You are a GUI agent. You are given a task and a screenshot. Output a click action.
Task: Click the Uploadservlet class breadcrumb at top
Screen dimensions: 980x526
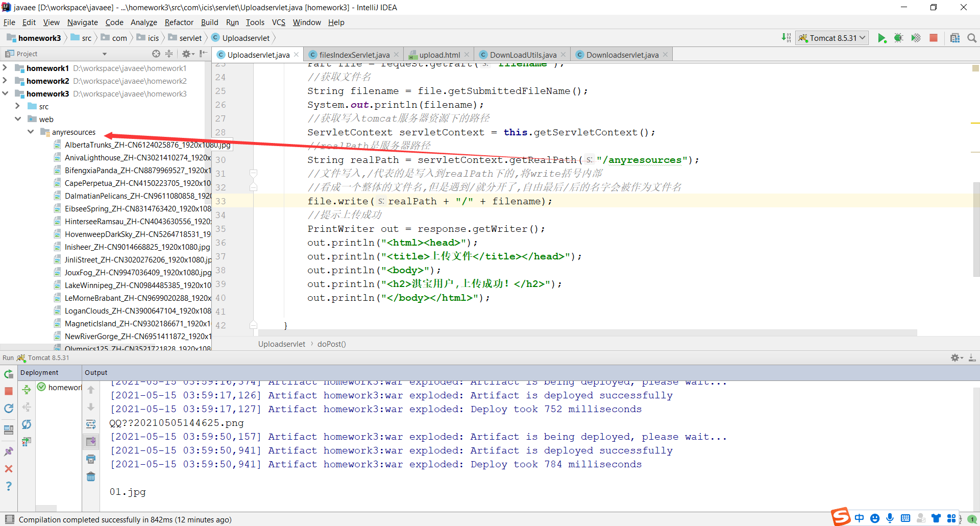(240, 38)
